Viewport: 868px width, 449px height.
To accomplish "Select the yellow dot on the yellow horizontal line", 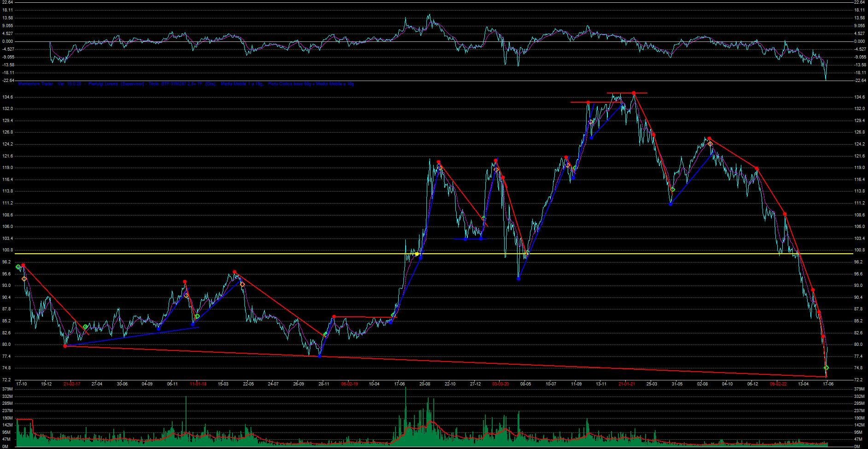I will pos(417,254).
